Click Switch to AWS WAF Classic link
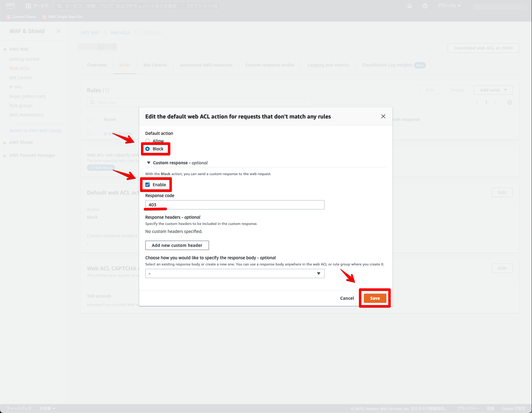 (x=36, y=131)
